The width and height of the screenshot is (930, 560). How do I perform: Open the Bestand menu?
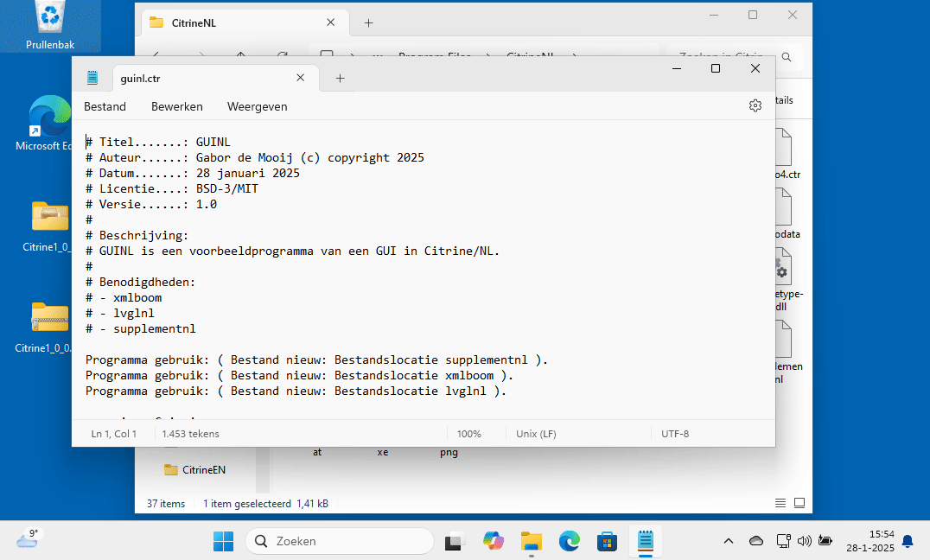coord(105,106)
